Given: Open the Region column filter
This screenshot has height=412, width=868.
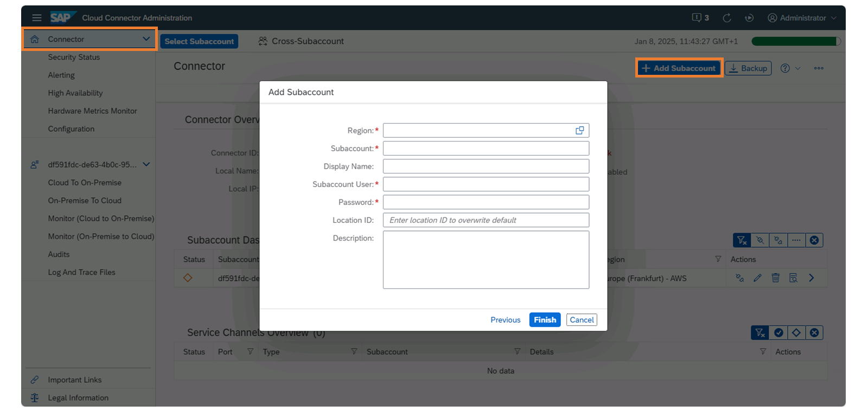Looking at the screenshot, I should 718,259.
